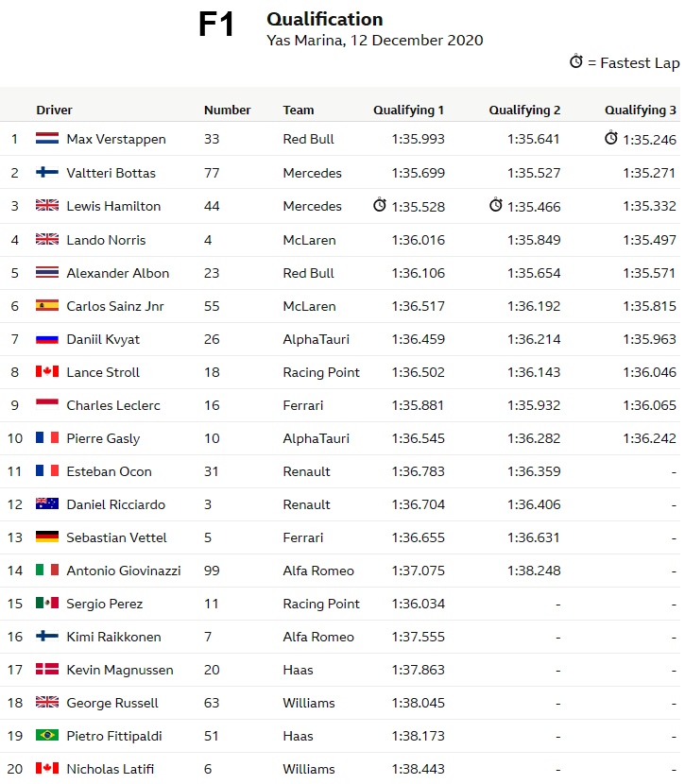Screen dimensions: 685x784
Task: Click the stopwatch icon in Verstappen's Qualifying 3 time
Action: tap(611, 138)
